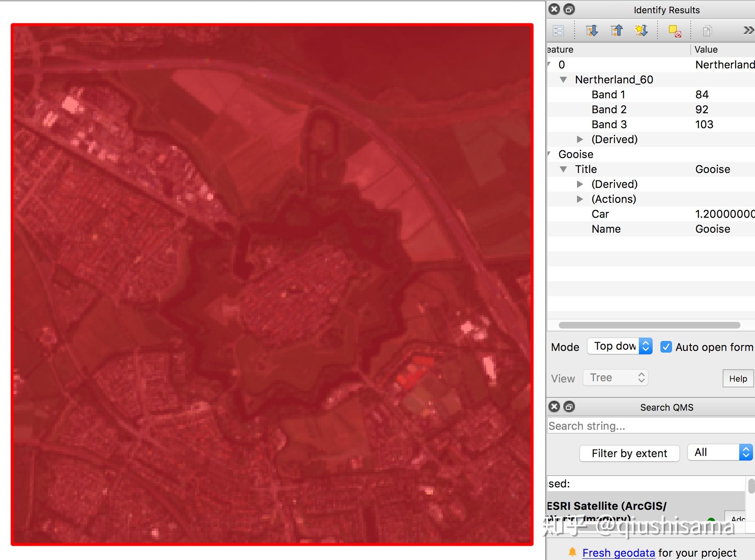755x560 pixels.
Task: Select the Car attribute row
Action: [x=651, y=214]
